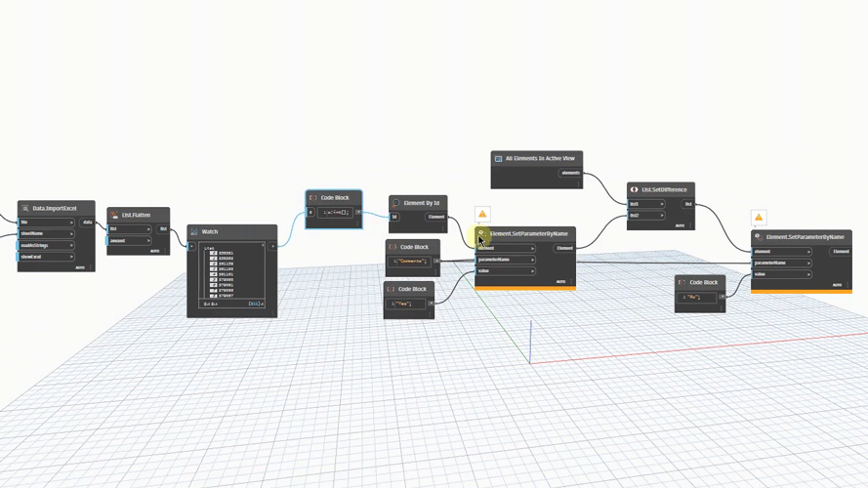Expand the parameterName chevron on SetParameterByName fed by List.SetDifference
Image resolution: width=868 pixels, height=488 pixels.
click(x=808, y=263)
